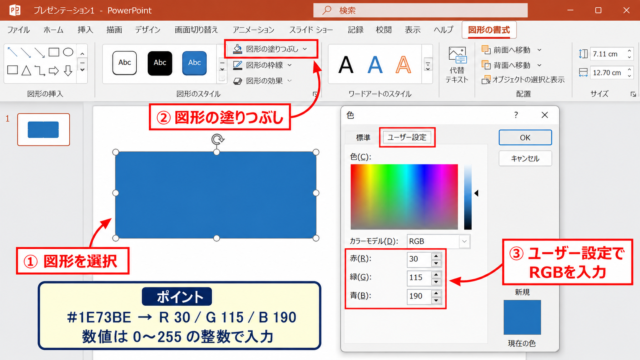This screenshot has height=360, width=640.
Task: Click the 検索 search box in title bar
Action: [x=420, y=10]
